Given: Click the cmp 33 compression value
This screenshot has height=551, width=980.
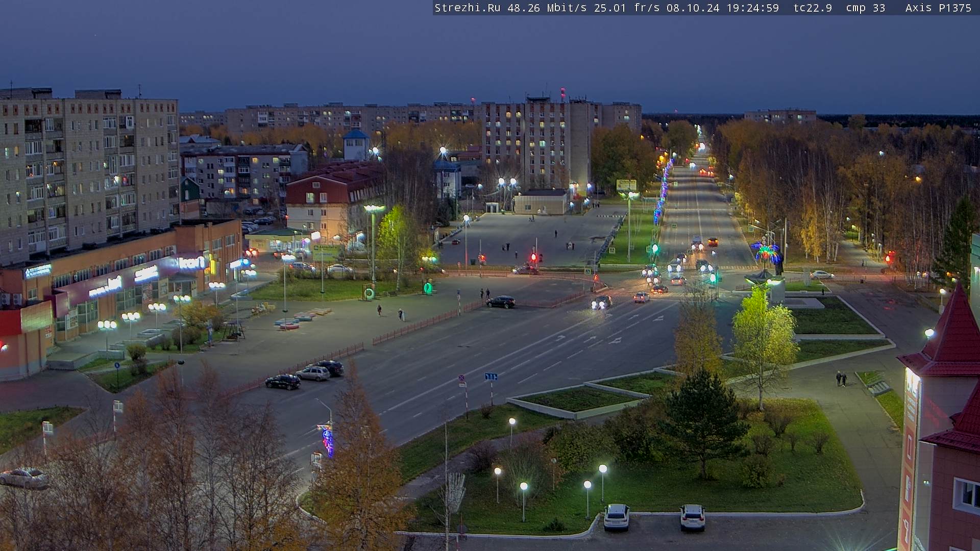Looking at the screenshot, I should point(865,8).
